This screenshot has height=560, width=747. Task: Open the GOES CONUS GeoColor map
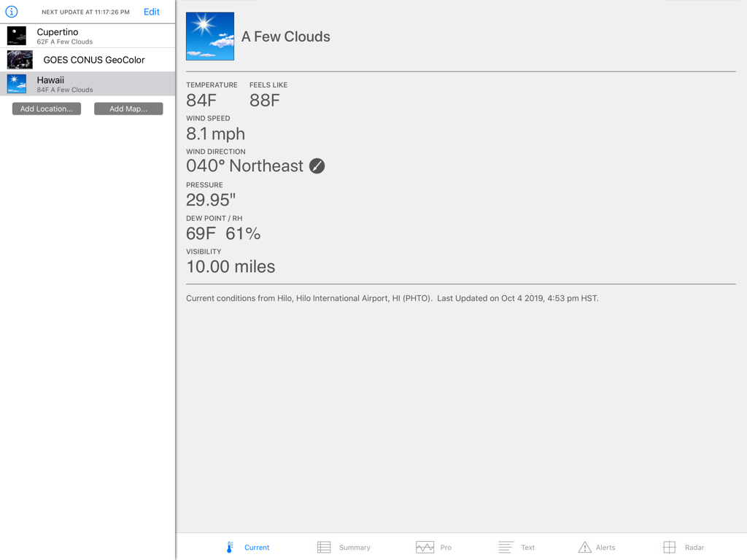click(x=88, y=60)
